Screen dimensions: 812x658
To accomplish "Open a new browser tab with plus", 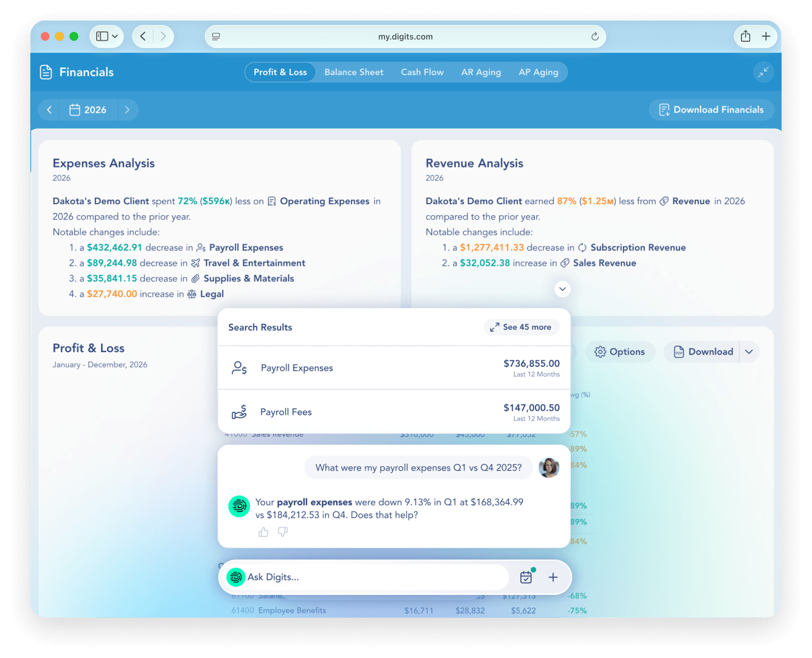I will [x=766, y=36].
